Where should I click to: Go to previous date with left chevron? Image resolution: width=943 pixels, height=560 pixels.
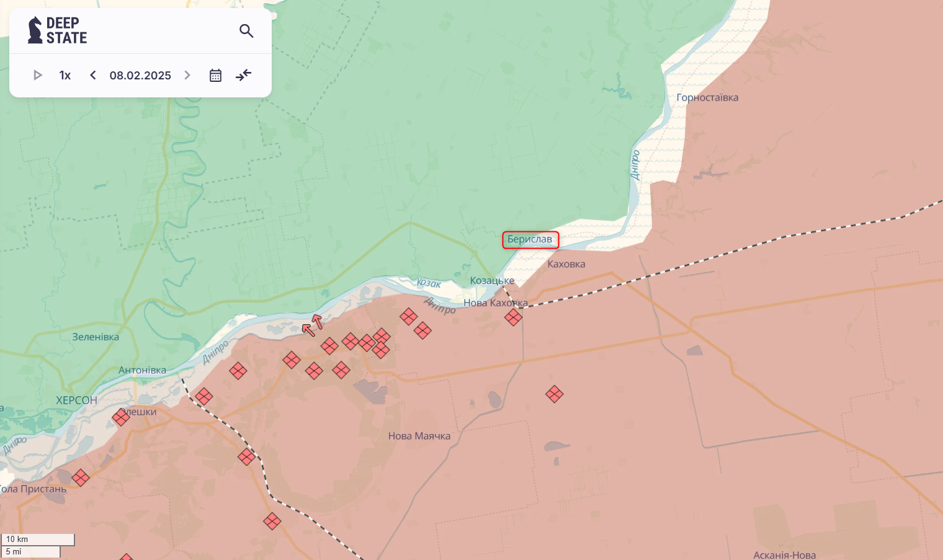click(93, 75)
